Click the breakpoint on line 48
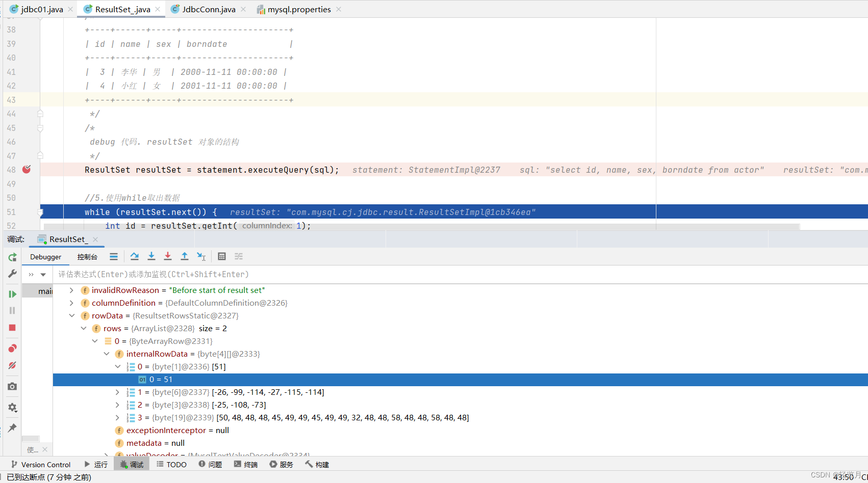868x483 pixels. [x=27, y=169]
